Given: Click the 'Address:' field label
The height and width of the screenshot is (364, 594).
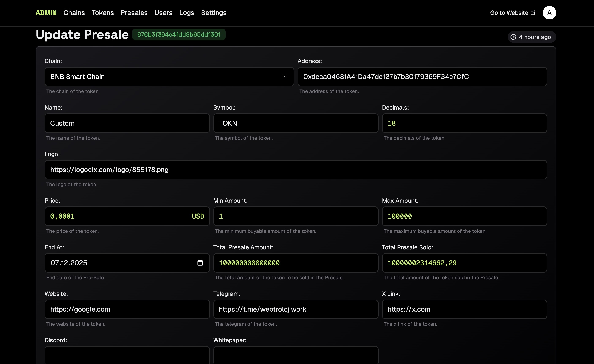Looking at the screenshot, I should point(309,61).
